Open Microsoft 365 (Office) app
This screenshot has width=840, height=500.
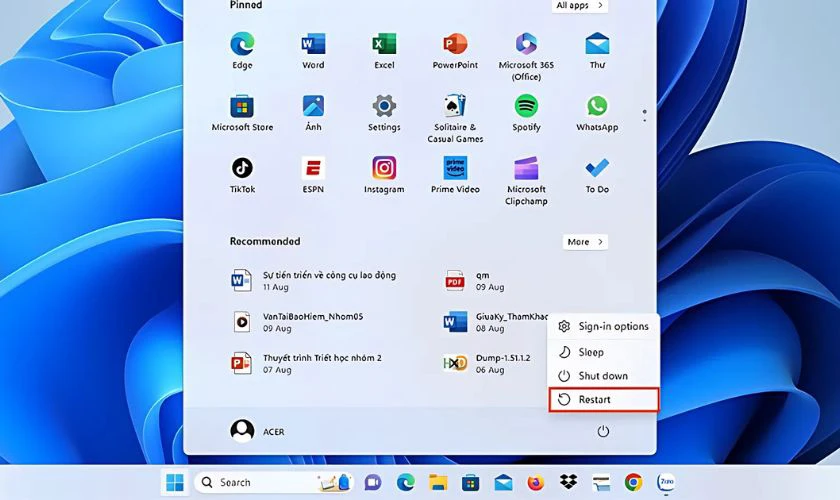pos(526,56)
